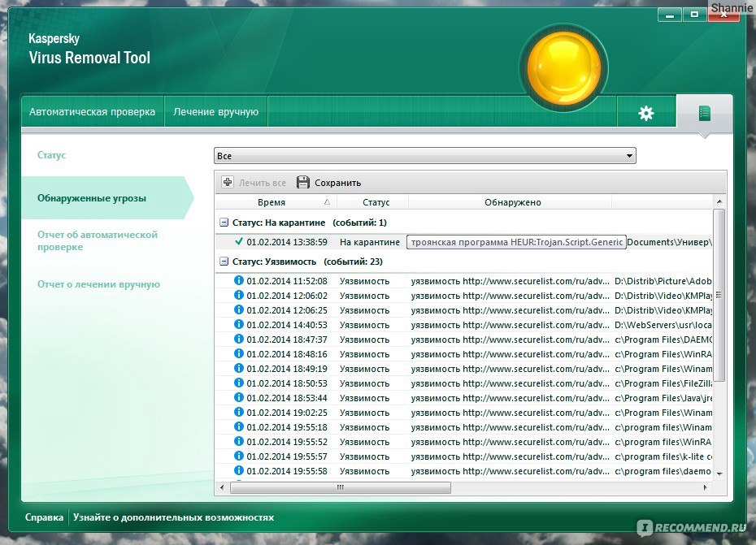The height and width of the screenshot is (545, 756).
Task: Click the vertical scrollbar up arrow
Action: click(x=719, y=201)
